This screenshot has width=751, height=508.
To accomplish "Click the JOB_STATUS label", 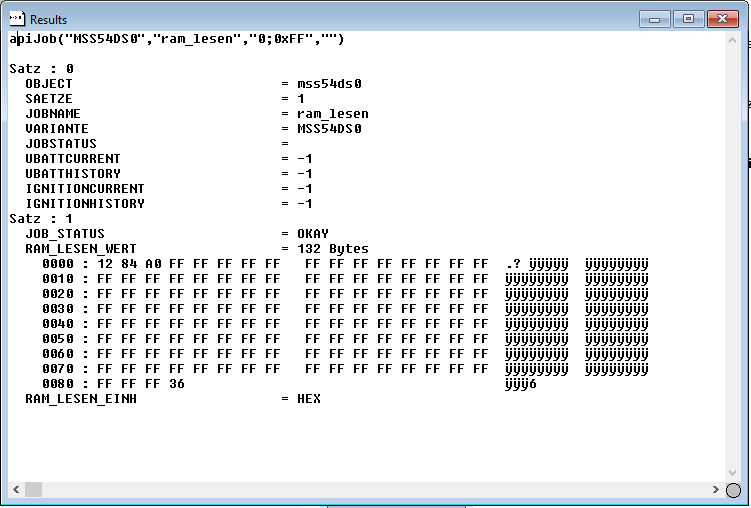I will 65,234.
